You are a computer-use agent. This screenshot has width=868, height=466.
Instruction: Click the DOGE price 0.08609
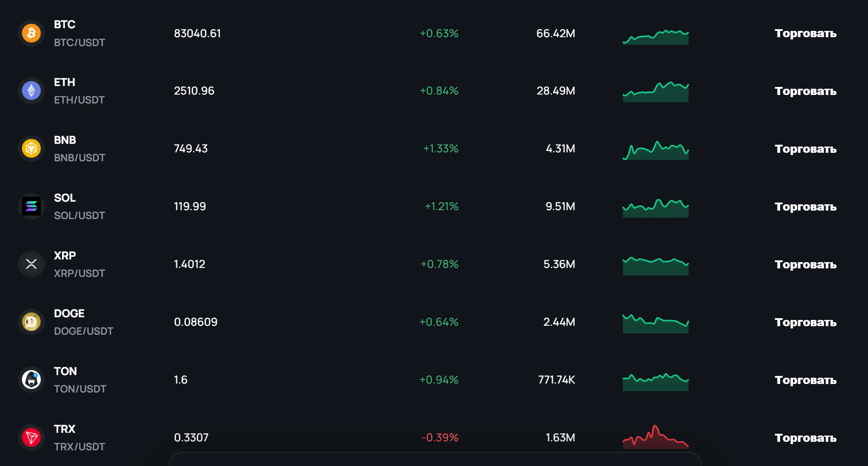(x=195, y=322)
